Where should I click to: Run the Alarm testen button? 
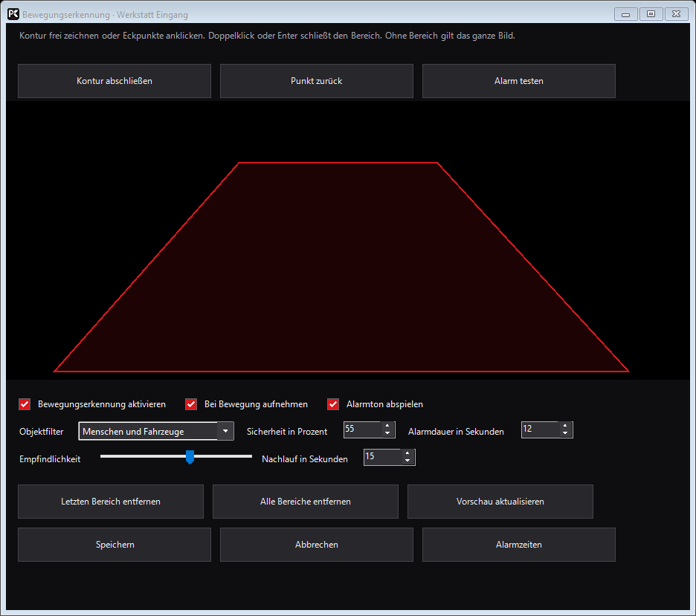[x=519, y=81]
